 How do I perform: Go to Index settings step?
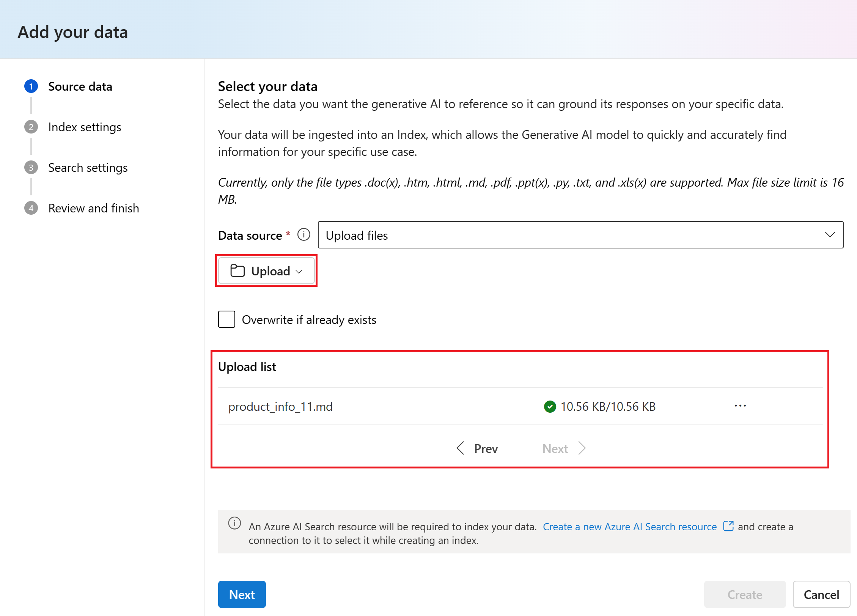[85, 127]
